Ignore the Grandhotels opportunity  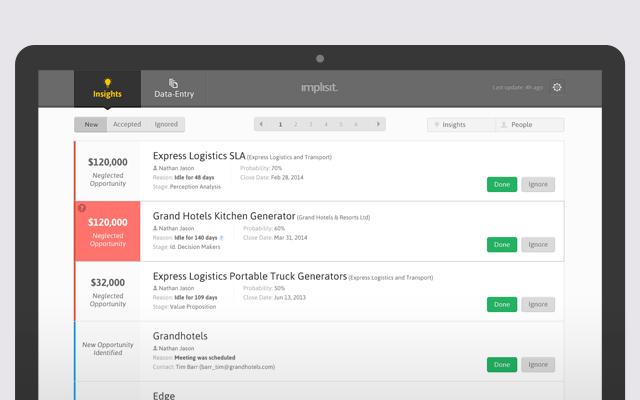(x=538, y=364)
